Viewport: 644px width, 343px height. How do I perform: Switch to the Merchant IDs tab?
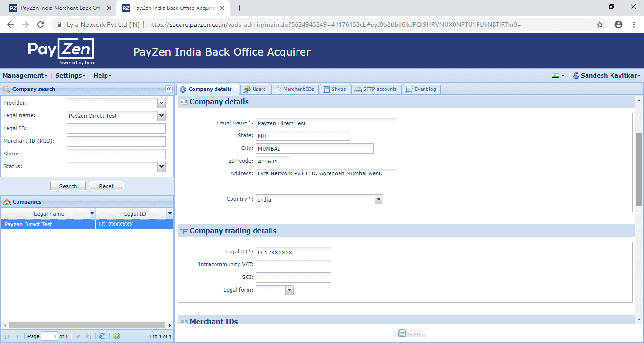tap(295, 89)
